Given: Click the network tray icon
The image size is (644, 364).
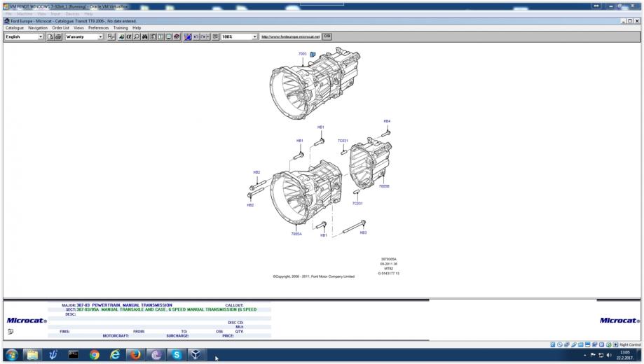Looking at the screenshot, I should (x=601, y=355).
